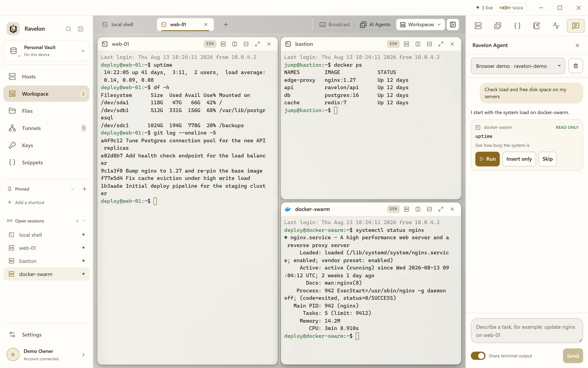Maximize the web-01 terminal pane
The image size is (588, 368).
tap(257, 44)
